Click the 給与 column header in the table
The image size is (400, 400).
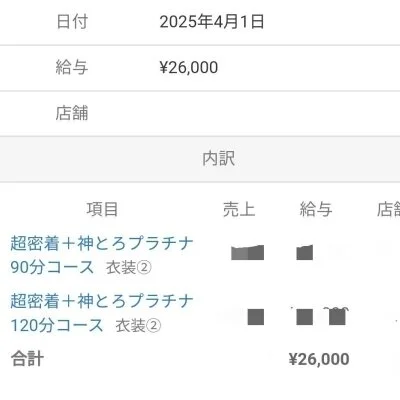click(x=316, y=209)
